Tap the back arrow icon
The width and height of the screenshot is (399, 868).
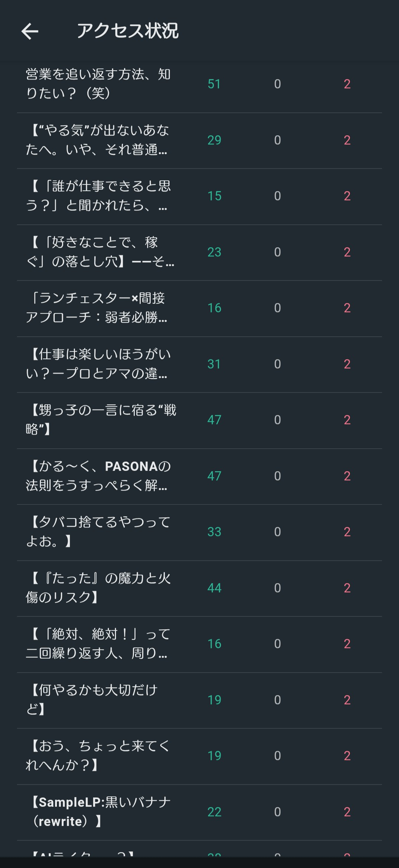coord(30,31)
